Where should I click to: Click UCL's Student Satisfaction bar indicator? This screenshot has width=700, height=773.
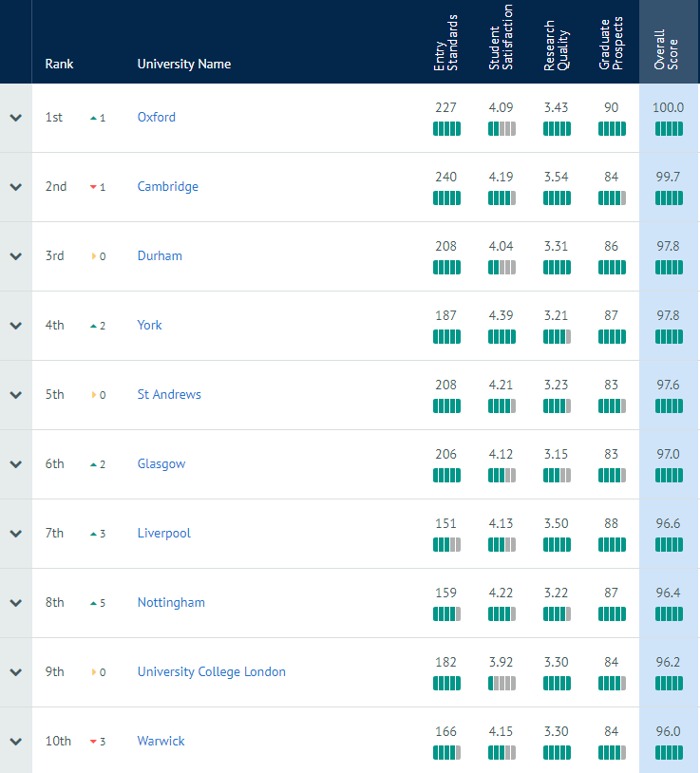point(502,684)
